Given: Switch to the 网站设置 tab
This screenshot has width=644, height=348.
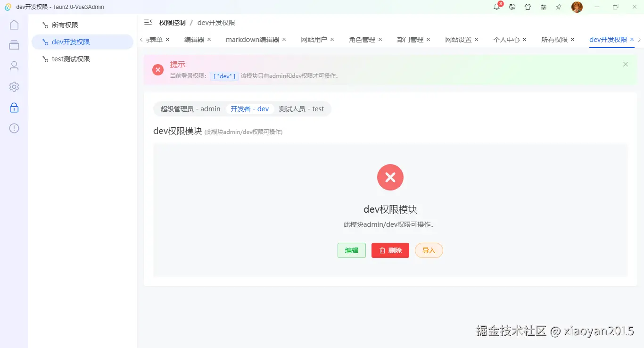Looking at the screenshot, I should [x=459, y=40].
